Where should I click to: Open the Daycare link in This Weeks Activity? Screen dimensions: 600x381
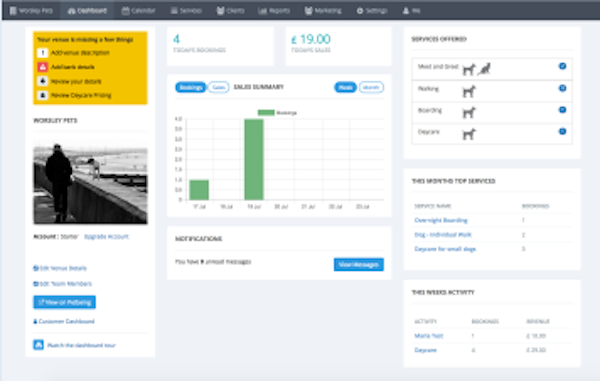(x=426, y=350)
